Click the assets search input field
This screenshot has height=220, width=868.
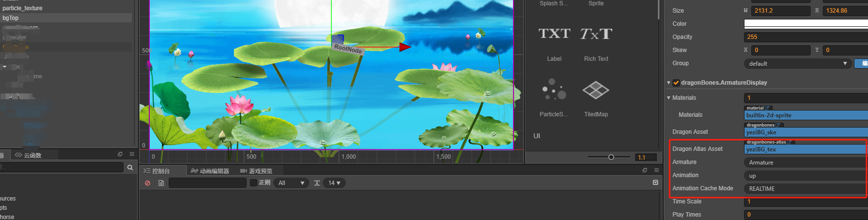click(x=62, y=167)
